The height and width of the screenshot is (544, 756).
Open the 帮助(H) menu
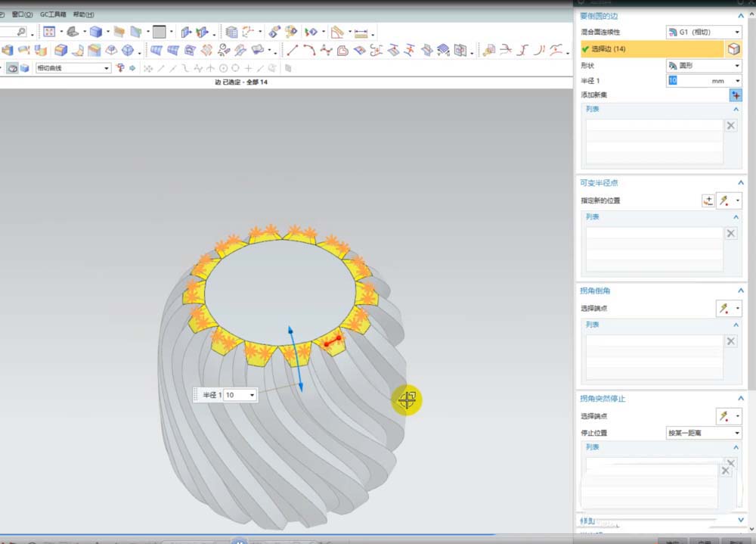83,14
